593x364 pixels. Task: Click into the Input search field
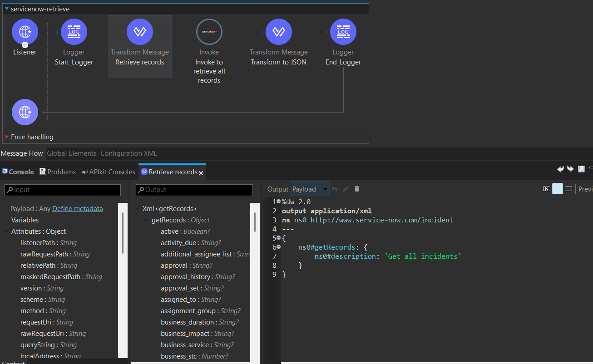(63, 190)
